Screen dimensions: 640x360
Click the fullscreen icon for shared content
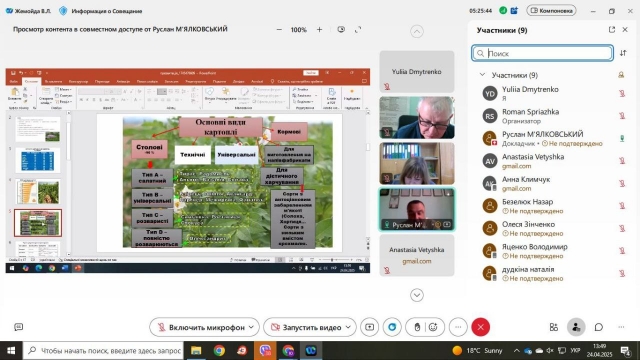click(x=358, y=30)
